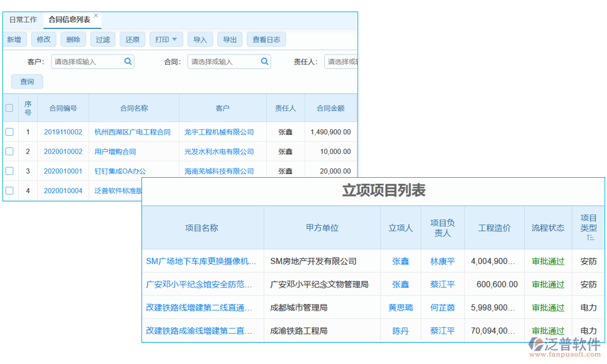
Task: Click the 删除 toolbar button
Action: (73, 39)
